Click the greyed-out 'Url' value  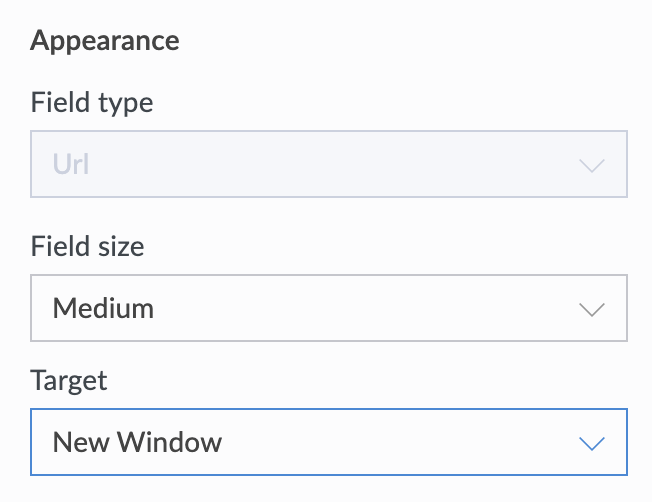coord(71,163)
